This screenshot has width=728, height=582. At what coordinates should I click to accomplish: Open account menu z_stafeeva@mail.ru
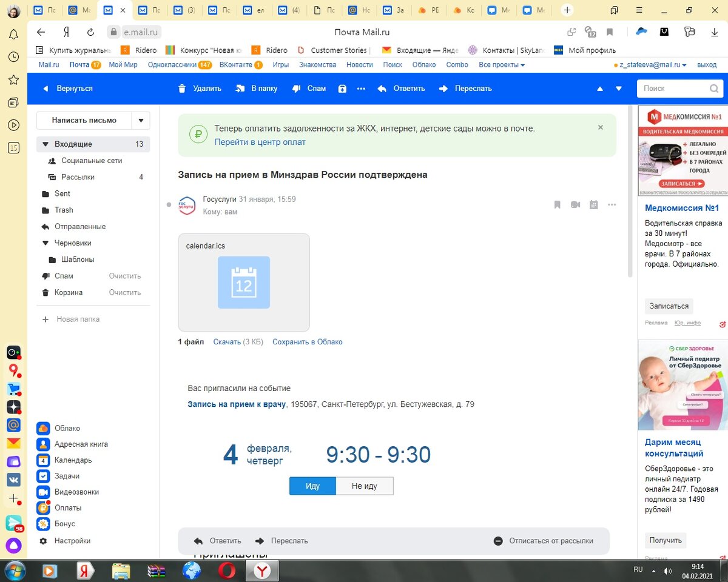coord(652,65)
